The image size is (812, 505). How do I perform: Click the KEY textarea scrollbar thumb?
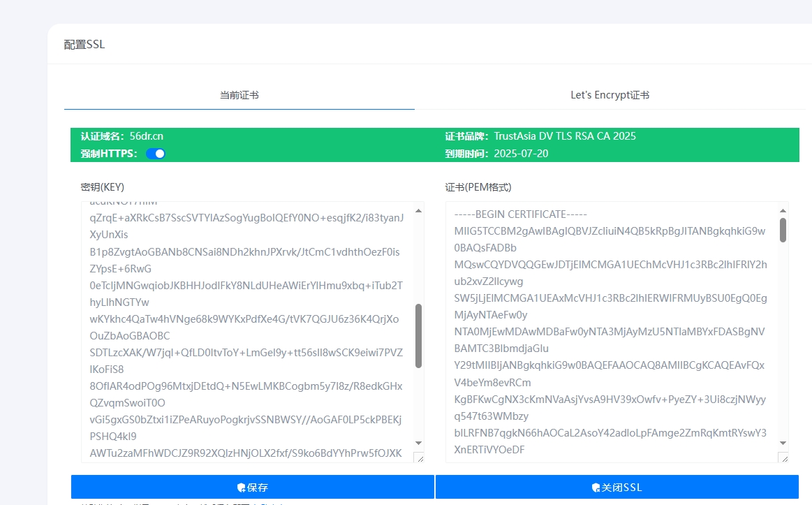pyautogui.click(x=418, y=336)
